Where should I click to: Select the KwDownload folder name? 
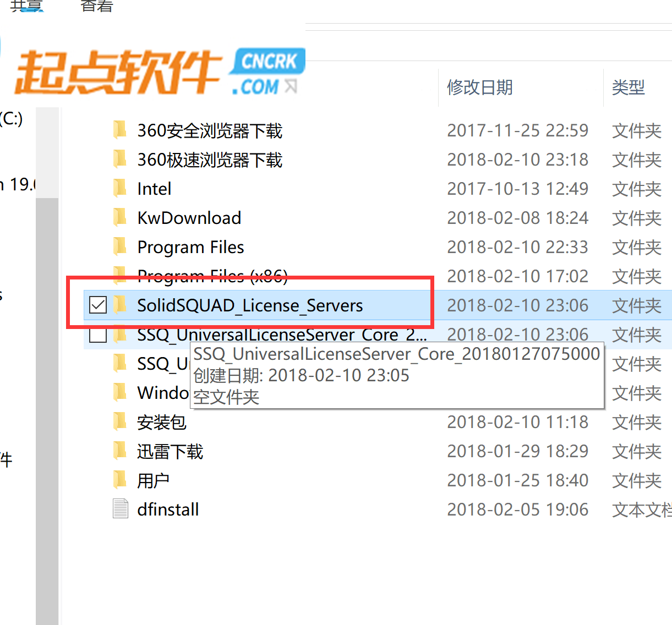(189, 218)
